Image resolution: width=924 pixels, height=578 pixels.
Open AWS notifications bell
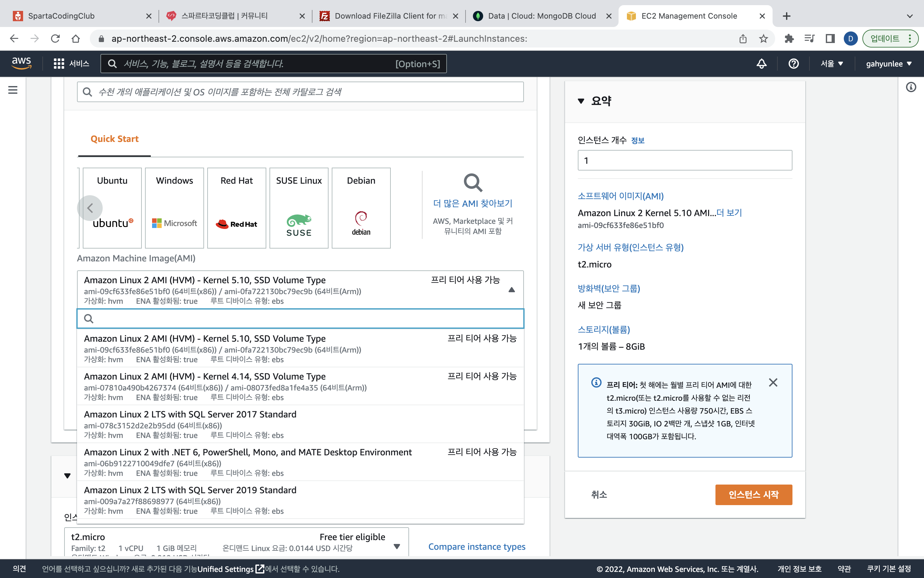coord(761,64)
